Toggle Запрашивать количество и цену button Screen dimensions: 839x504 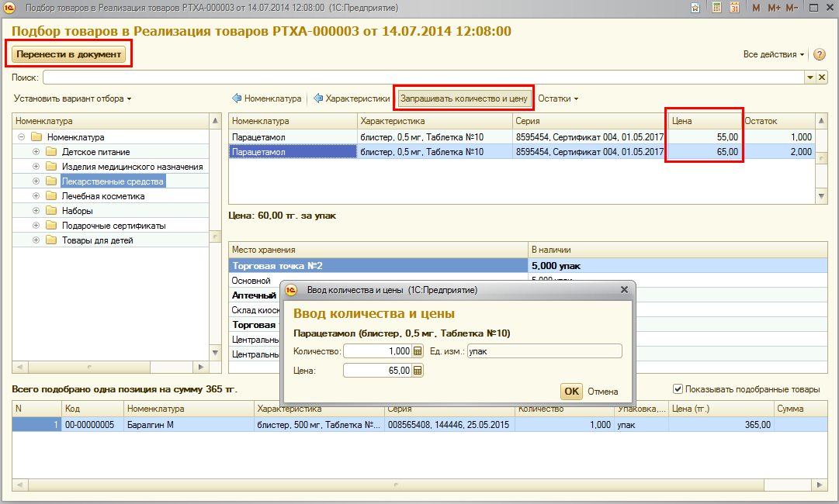point(464,98)
